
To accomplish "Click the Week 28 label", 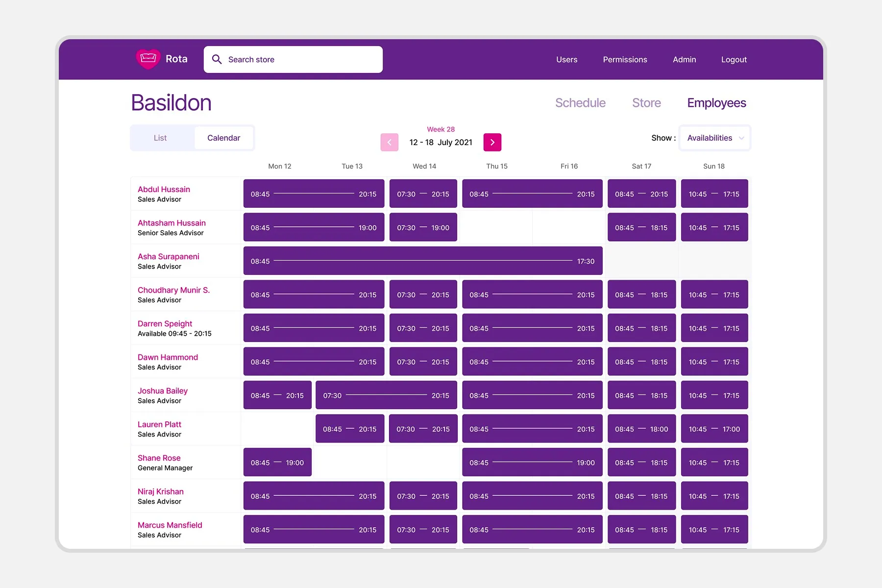I will 441,129.
